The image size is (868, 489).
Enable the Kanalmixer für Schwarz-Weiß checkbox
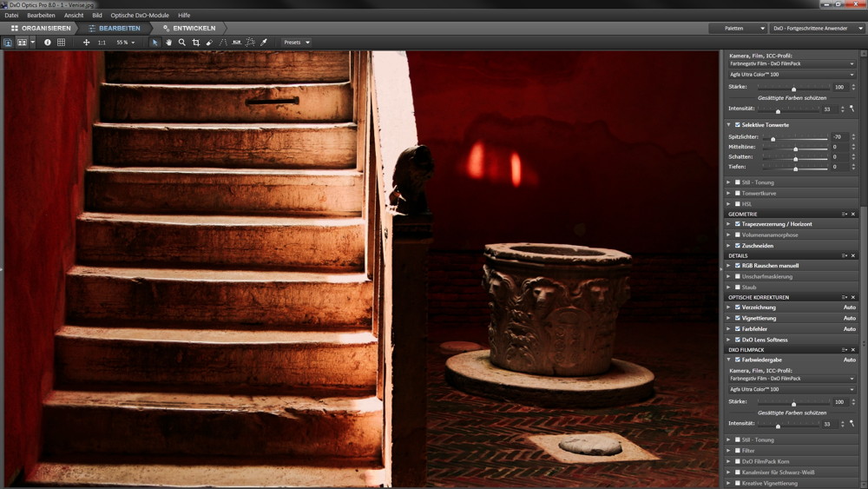[x=738, y=472]
